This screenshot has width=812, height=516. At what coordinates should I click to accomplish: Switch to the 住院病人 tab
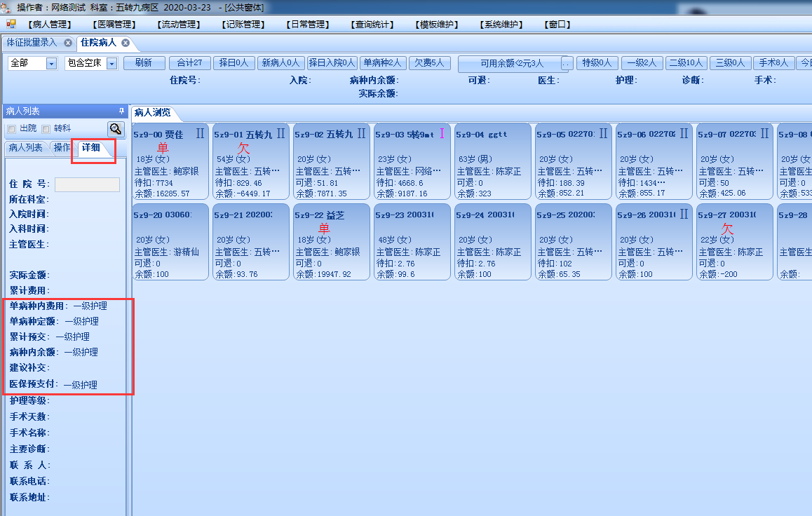pyautogui.click(x=98, y=43)
